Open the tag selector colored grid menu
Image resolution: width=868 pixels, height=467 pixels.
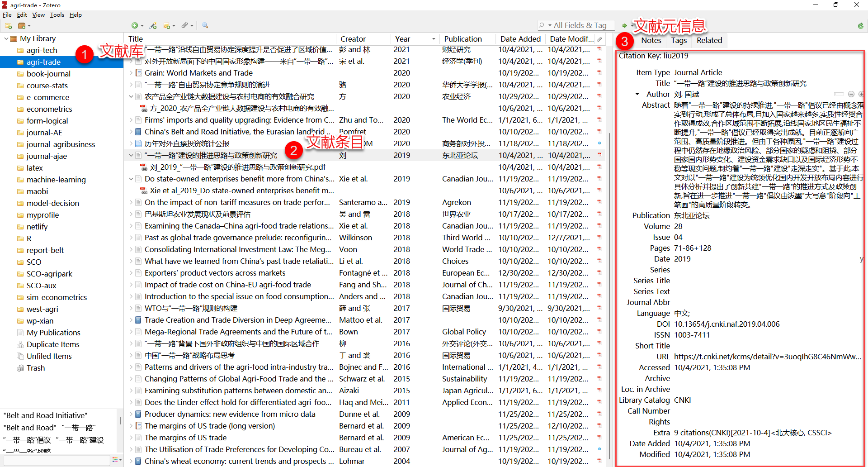pyautogui.click(x=115, y=460)
